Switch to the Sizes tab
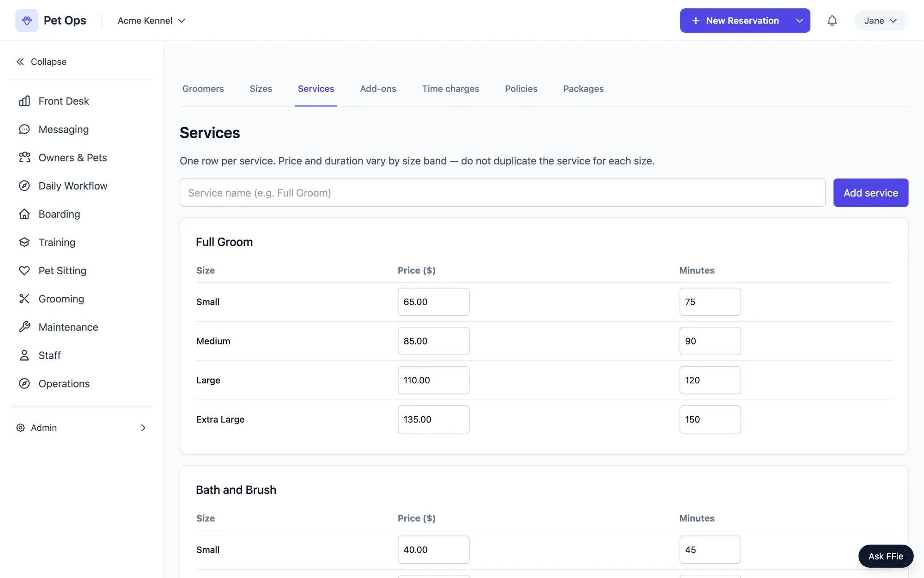Viewport: 924px width, 578px height. pyautogui.click(x=261, y=89)
